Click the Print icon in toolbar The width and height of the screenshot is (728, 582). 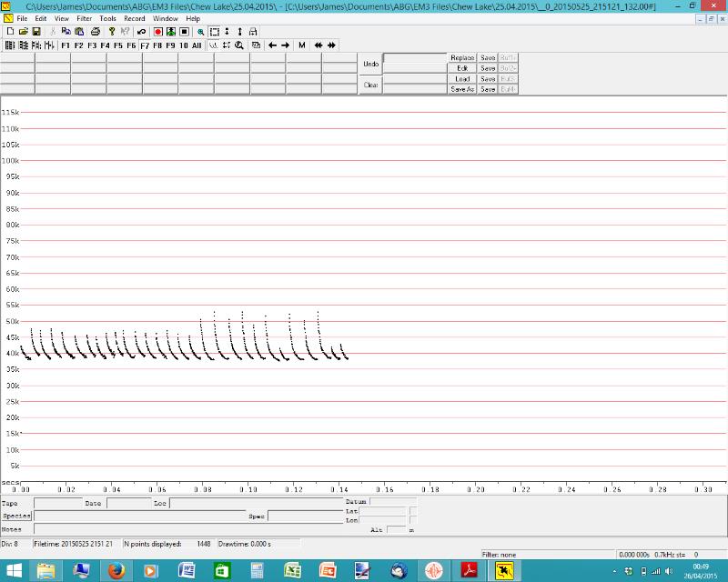(x=95, y=31)
